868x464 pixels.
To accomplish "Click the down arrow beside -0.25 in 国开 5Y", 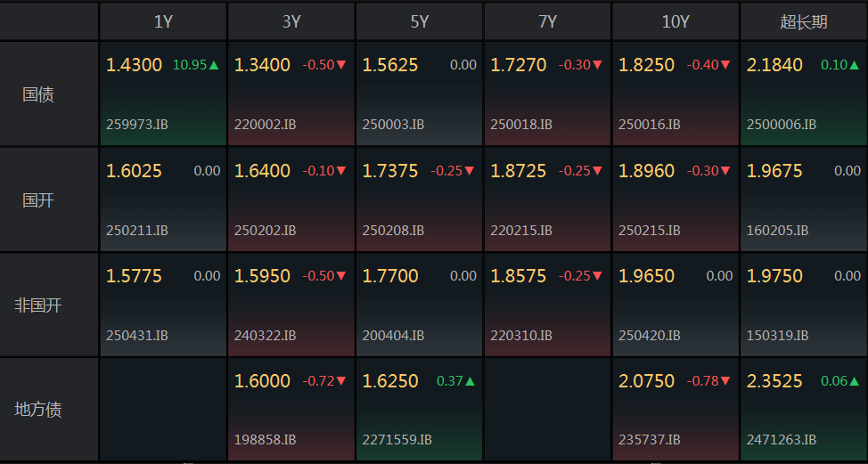I will pyautogui.click(x=470, y=171).
